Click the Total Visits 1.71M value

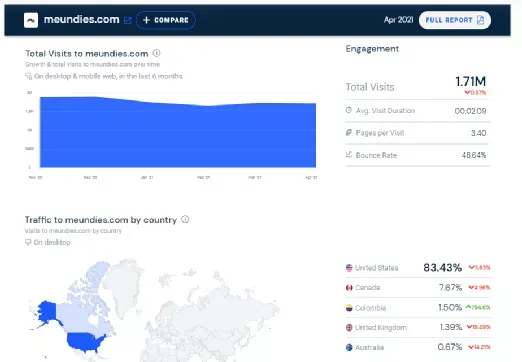470,81
